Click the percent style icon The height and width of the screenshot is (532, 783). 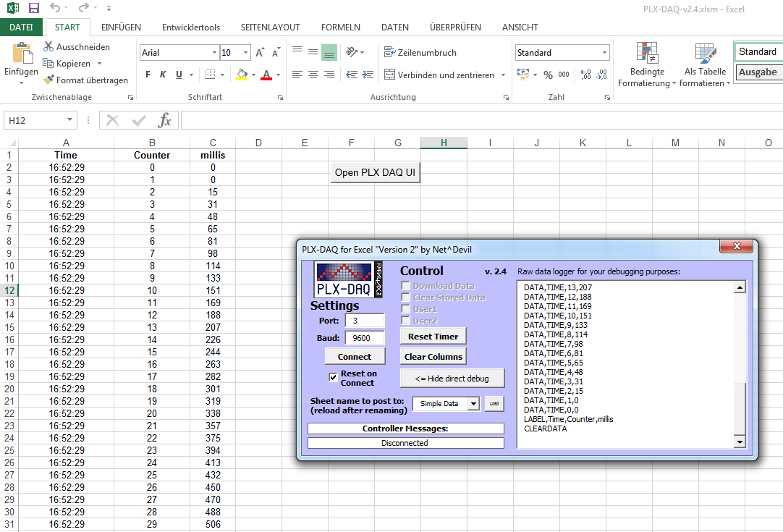[549, 75]
